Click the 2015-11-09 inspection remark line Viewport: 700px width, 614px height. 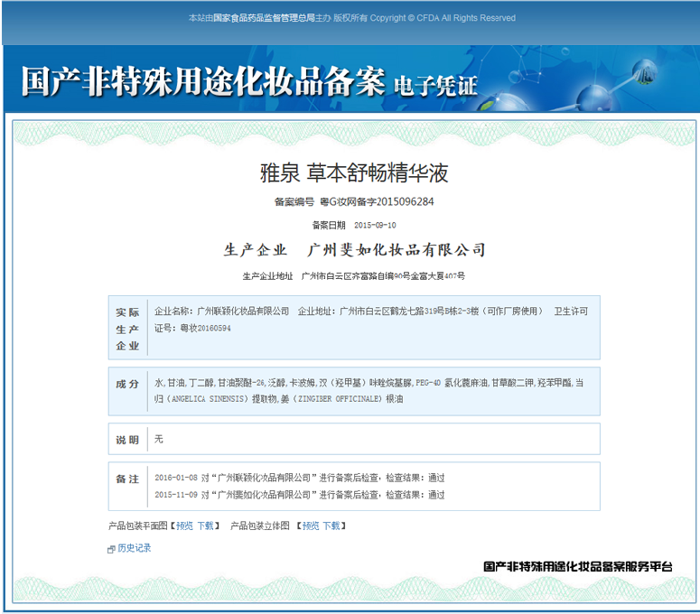tap(300, 495)
